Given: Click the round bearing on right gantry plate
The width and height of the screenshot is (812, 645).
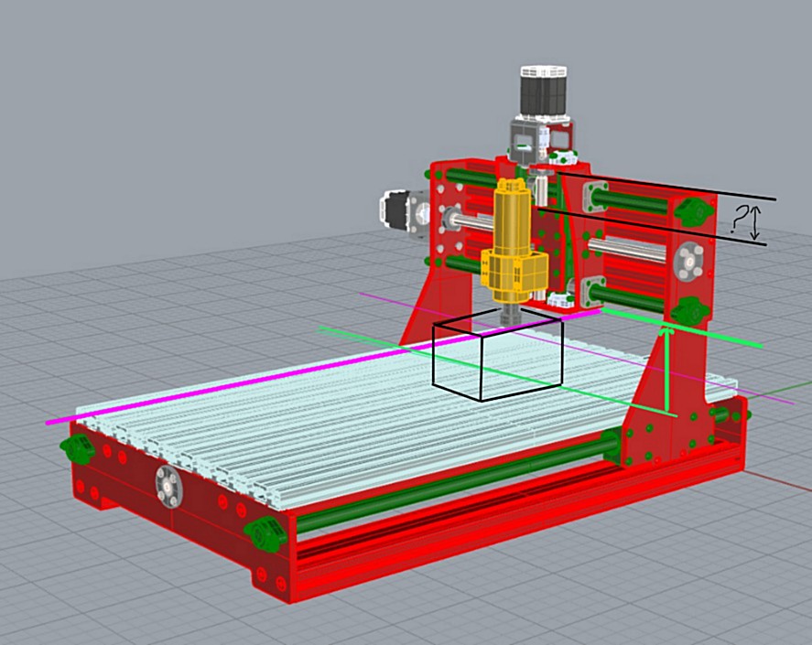Looking at the screenshot, I should 687,263.
